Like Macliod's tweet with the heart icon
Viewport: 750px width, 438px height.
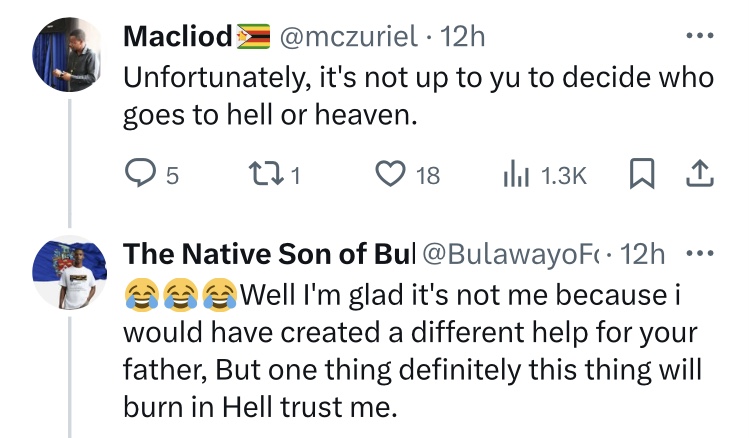point(391,176)
